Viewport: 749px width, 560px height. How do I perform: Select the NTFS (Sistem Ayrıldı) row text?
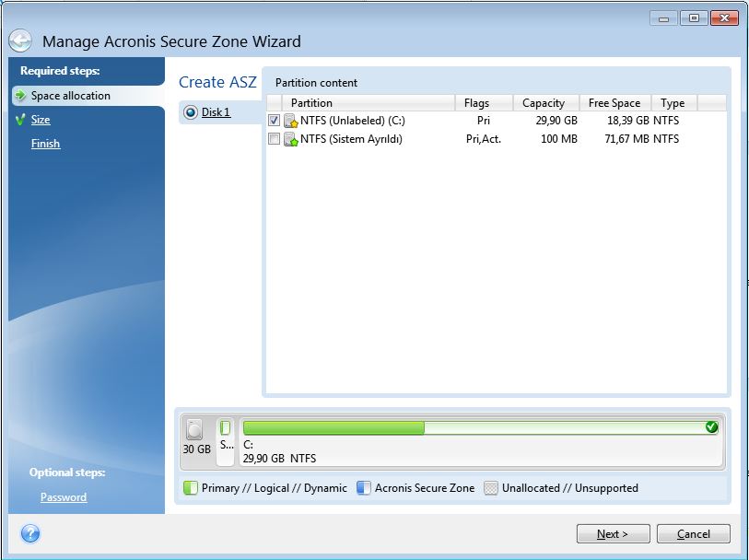coord(351,139)
